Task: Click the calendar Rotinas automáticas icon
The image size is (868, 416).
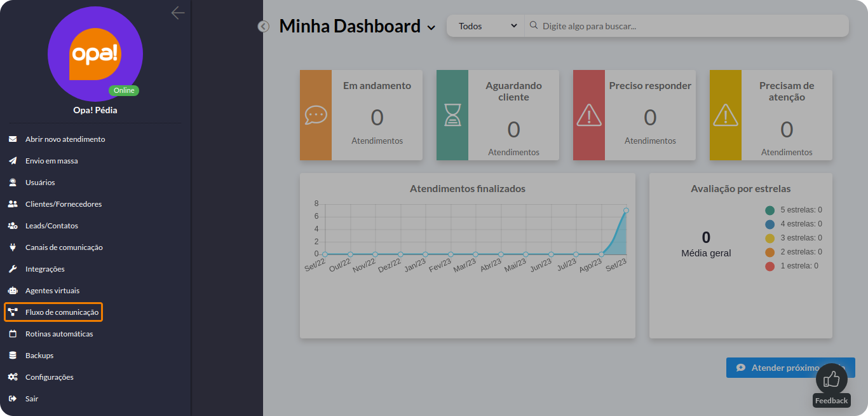Action: tap(13, 334)
